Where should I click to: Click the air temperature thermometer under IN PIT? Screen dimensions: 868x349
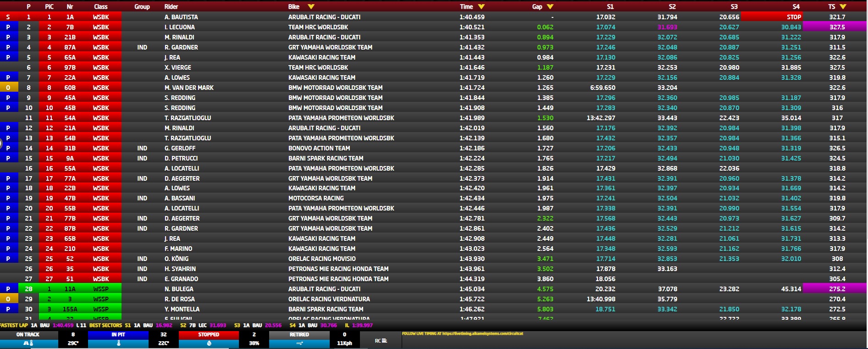click(x=118, y=343)
